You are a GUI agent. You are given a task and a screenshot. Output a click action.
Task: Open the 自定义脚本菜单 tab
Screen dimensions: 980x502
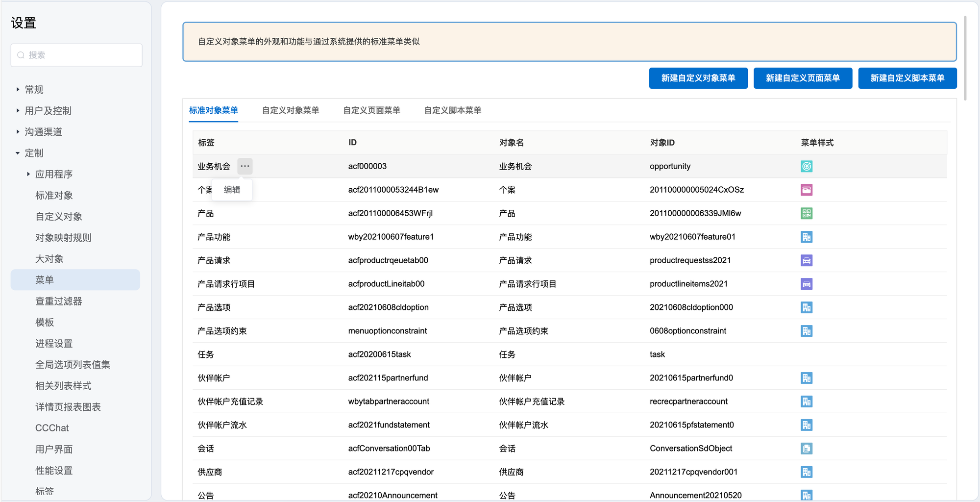(452, 110)
